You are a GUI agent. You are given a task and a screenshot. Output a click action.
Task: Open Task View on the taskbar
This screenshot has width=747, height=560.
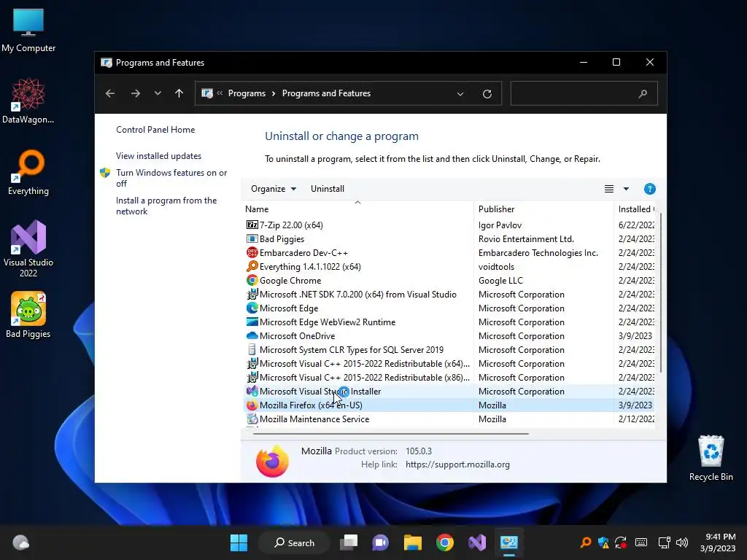tap(349, 542)
